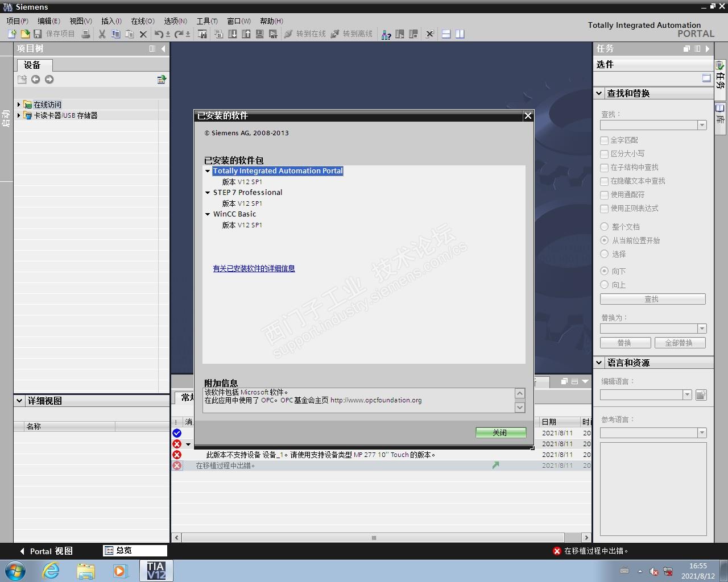Check the 在子结构中查找 checkbox

pyautogui.click(x=605, y=168)
